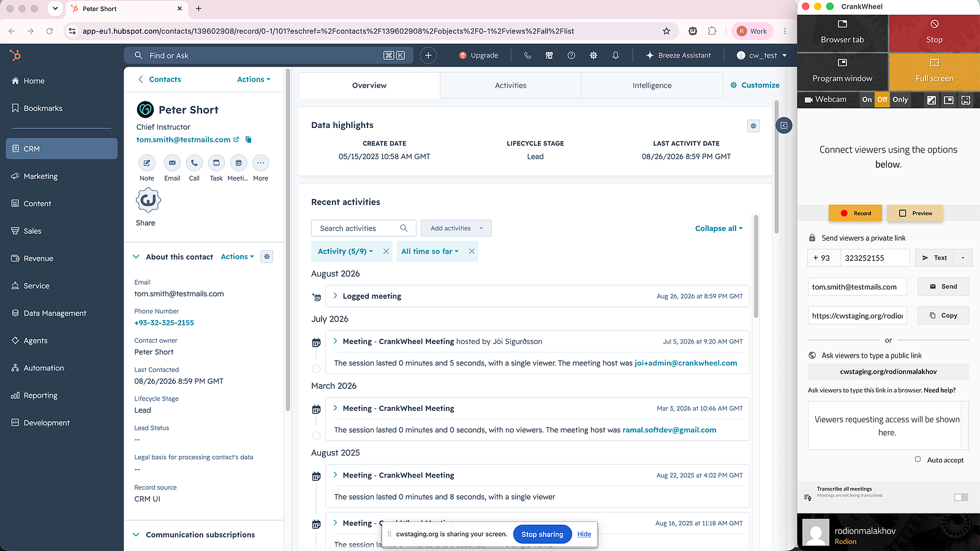The height and width of the screenshot is (551, 980).
Task: Open About this contact settings gear
Action: [266, 257]
